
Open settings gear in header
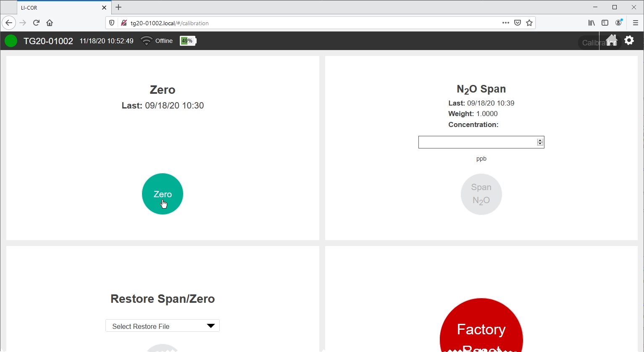pos(629,40)
